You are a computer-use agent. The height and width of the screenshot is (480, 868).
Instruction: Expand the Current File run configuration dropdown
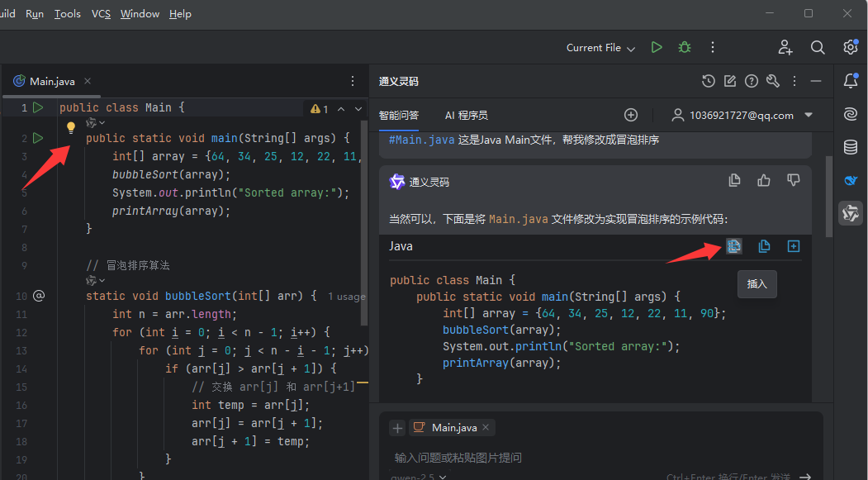[x=600, y=48]
